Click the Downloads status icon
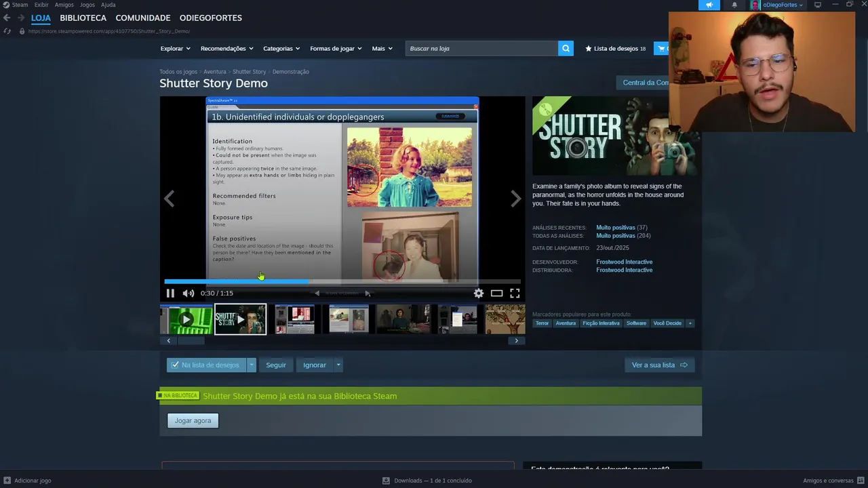The image size is (868, 488). 386,481
